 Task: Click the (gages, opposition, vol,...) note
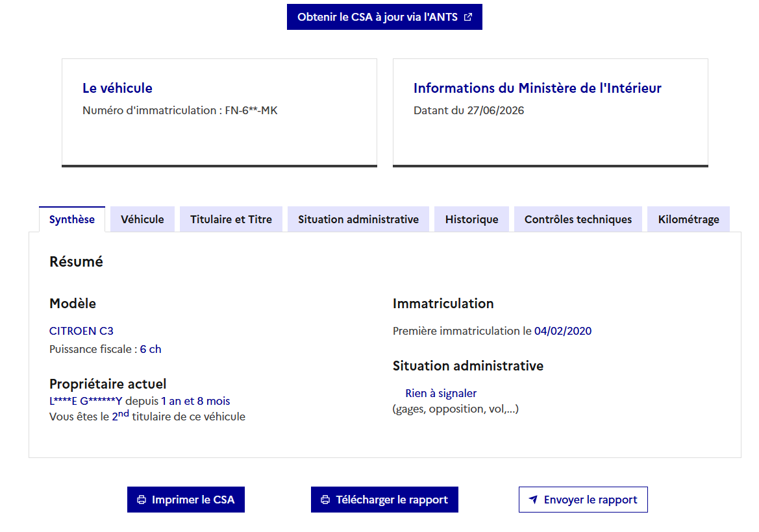tap(456, 409)
